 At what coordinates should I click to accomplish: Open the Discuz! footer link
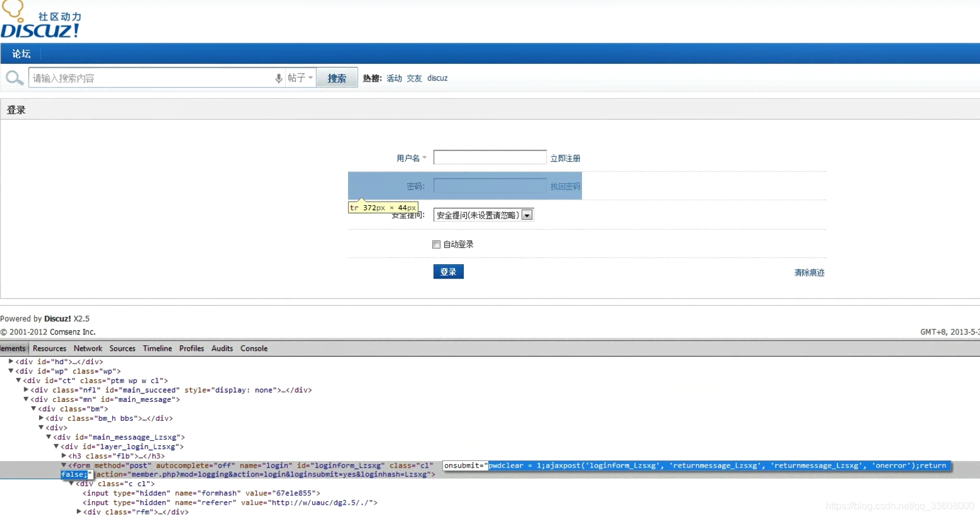click(x=57, y=318)
